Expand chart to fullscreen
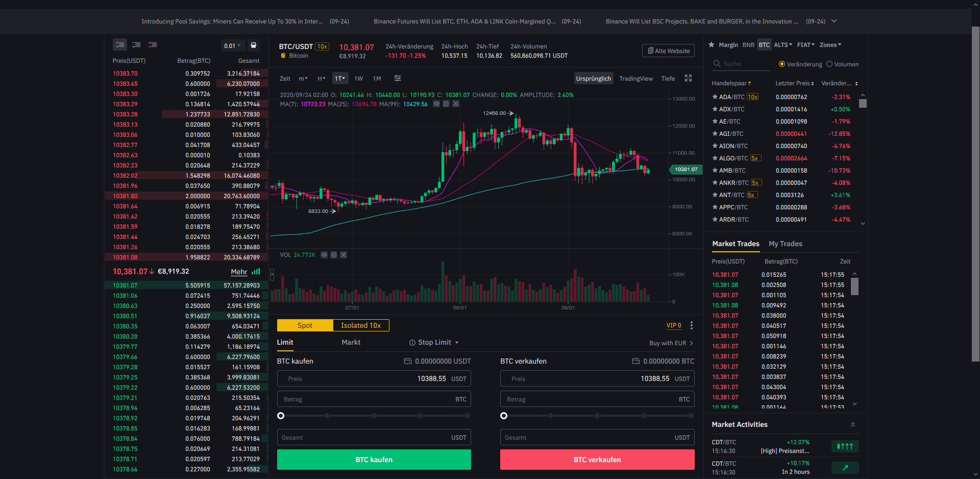980x479 pixels. click(x=688, y=78)
